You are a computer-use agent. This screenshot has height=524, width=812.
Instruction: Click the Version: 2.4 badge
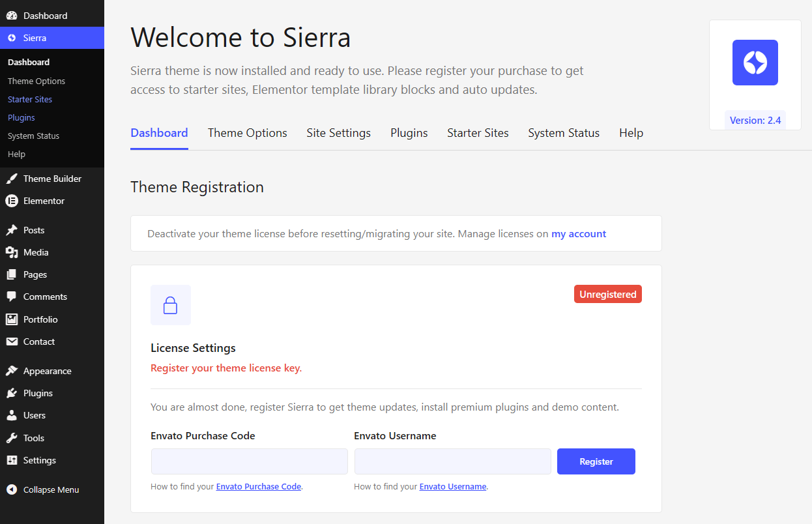pos(755,120)
